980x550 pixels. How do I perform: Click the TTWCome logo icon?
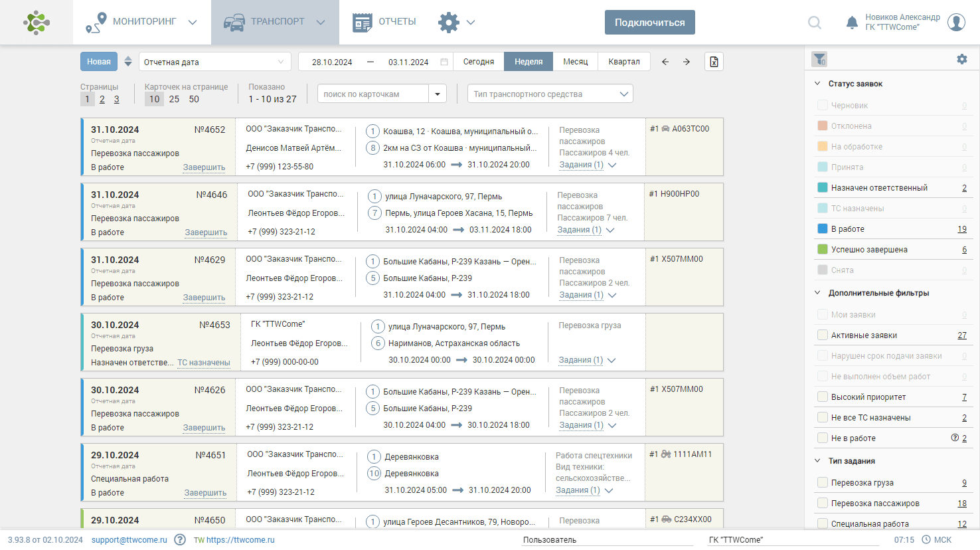click(37, 23)
